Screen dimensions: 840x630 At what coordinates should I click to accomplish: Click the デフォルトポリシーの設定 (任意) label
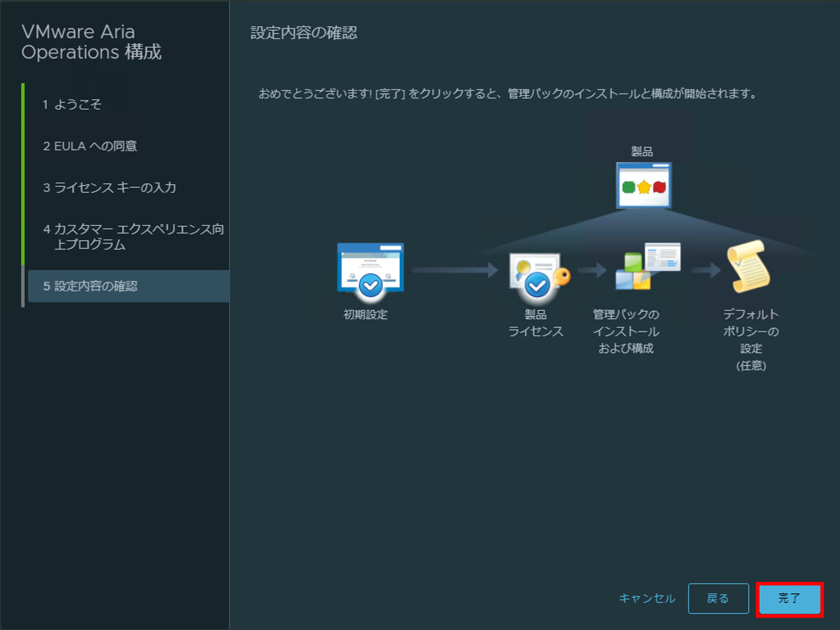click(751, 340)
